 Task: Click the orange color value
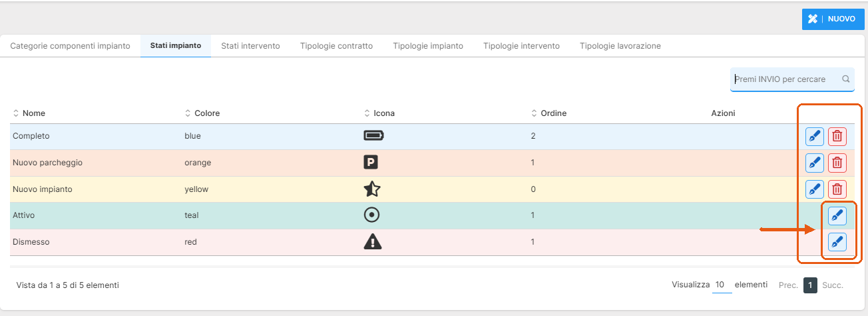click(x=198, y=163)
